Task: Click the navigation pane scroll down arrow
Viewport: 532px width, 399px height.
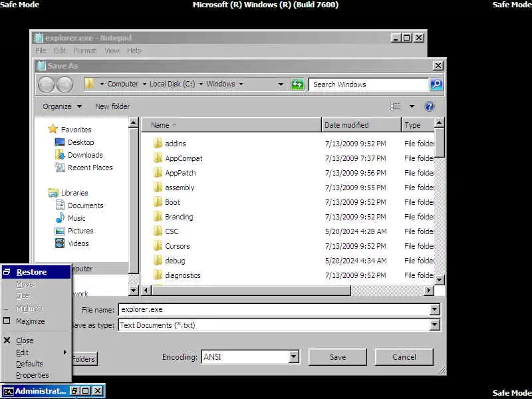Action: [x=134, y=291]
